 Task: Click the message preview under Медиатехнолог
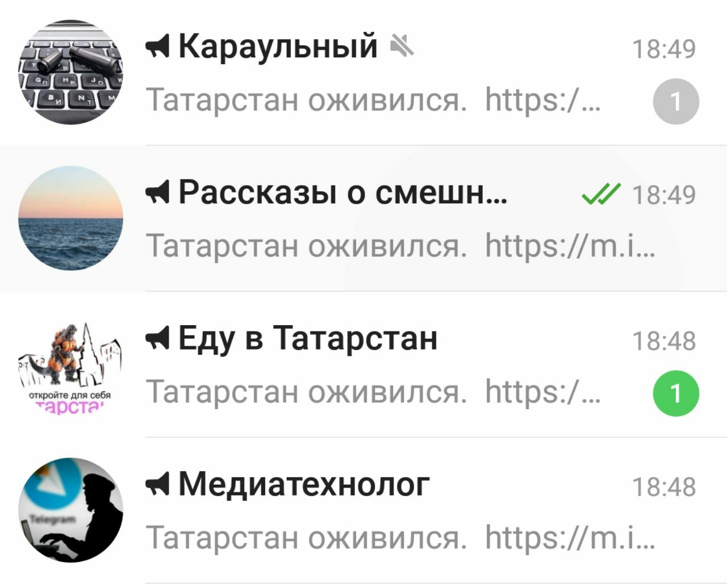coord(400,537)
